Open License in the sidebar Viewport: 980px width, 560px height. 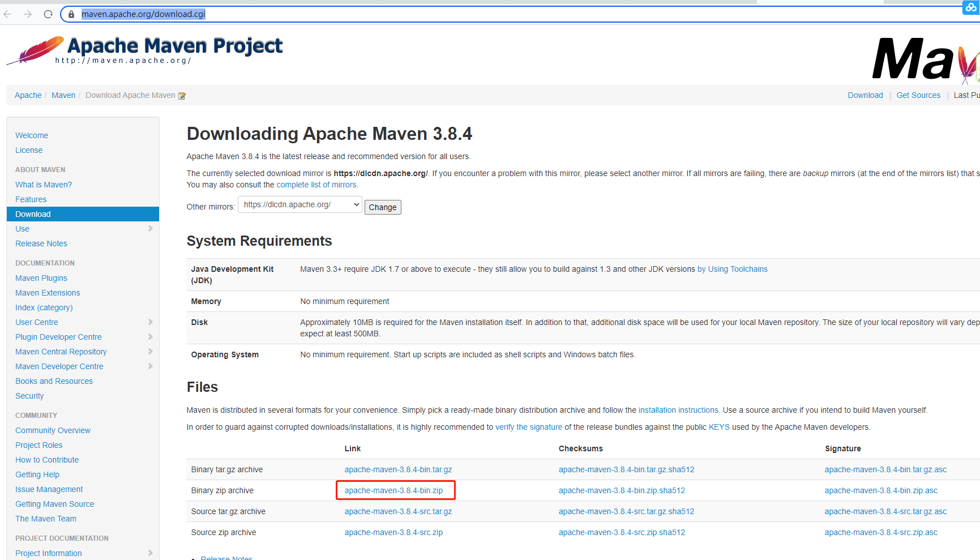29,150
